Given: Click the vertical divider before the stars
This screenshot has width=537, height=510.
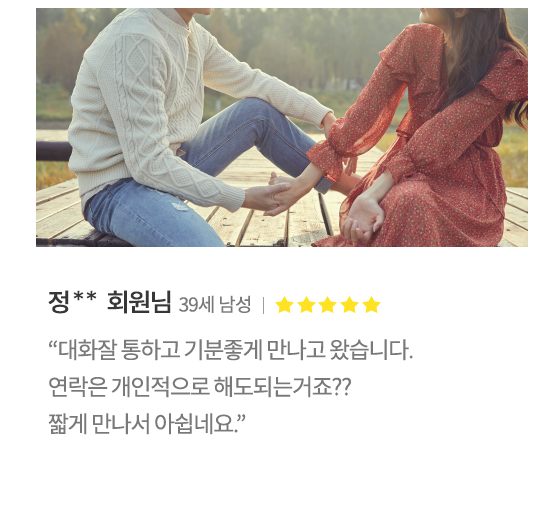Looking at the screenshot, I should click(263, 305).
